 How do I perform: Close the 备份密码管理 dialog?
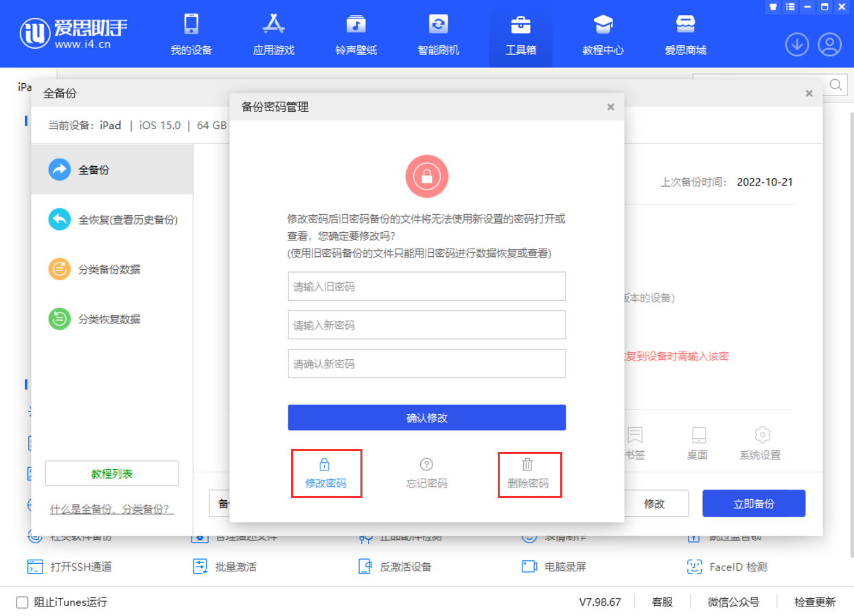point(610,107)
